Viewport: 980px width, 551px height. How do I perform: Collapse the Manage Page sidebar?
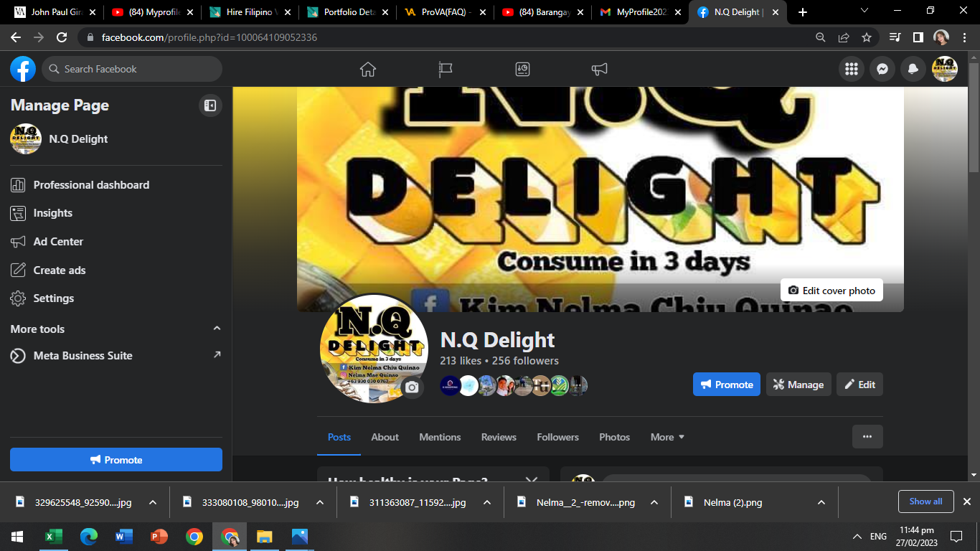(x=210, y=105)
